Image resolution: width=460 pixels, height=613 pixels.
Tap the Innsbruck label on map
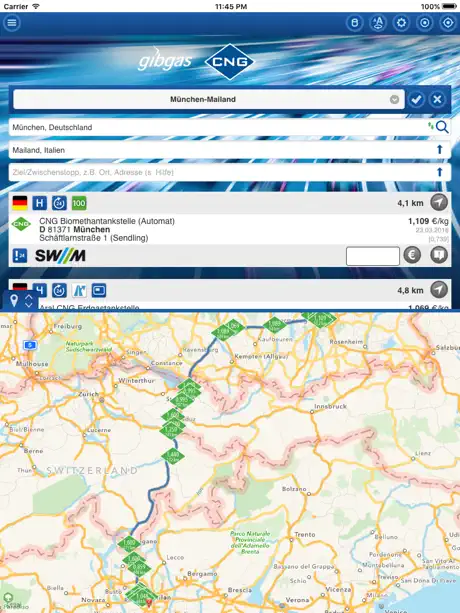point(330,406)
